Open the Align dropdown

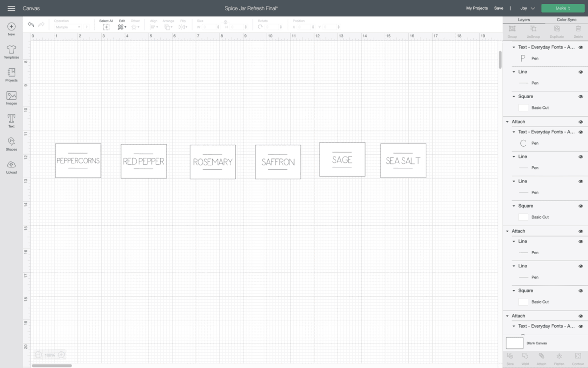coord(154,27)
